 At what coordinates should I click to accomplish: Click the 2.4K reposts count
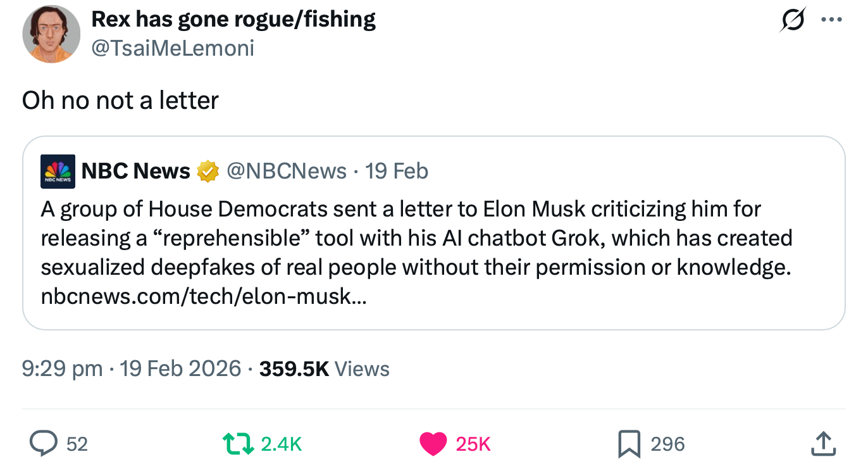coord(282,444)
